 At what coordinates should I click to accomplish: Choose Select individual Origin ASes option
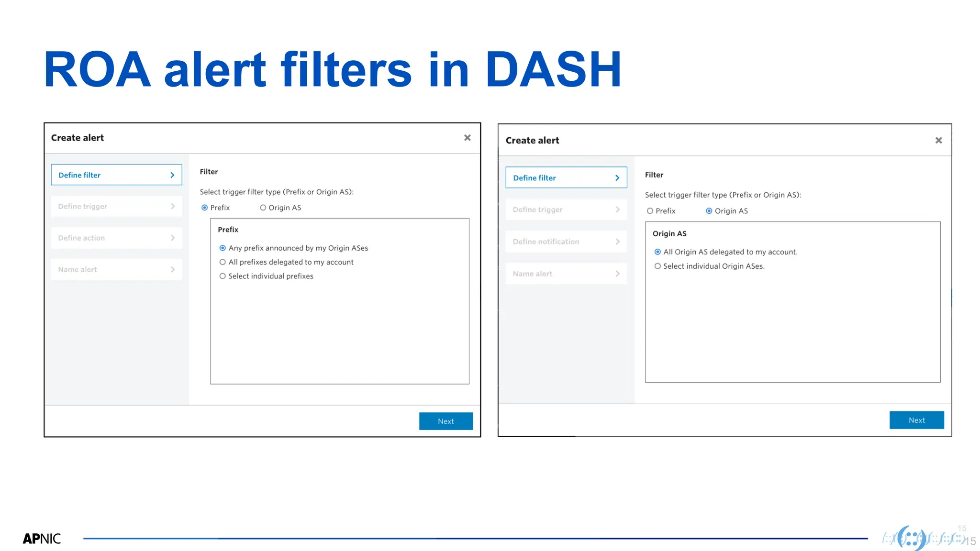(657, 266)
